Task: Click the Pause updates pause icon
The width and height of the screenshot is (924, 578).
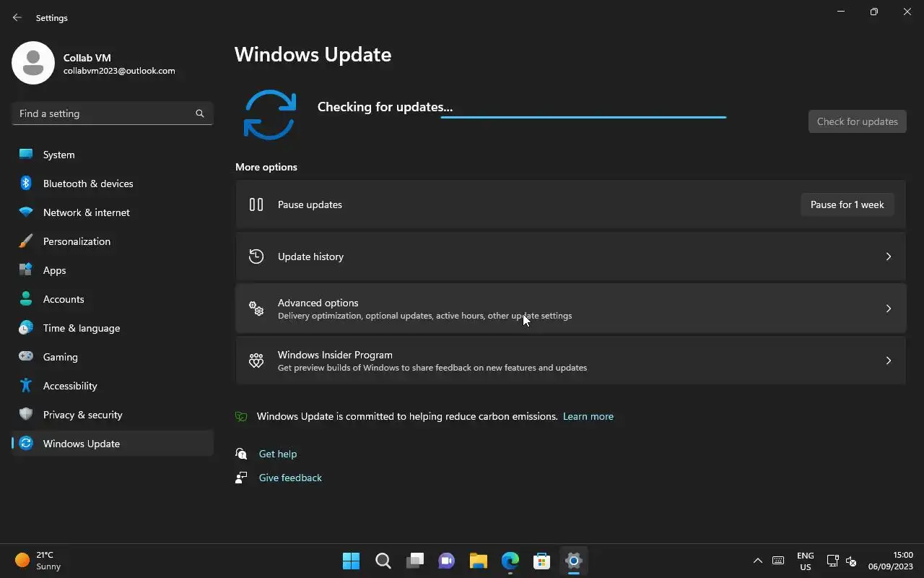Action: pos(256,204)
